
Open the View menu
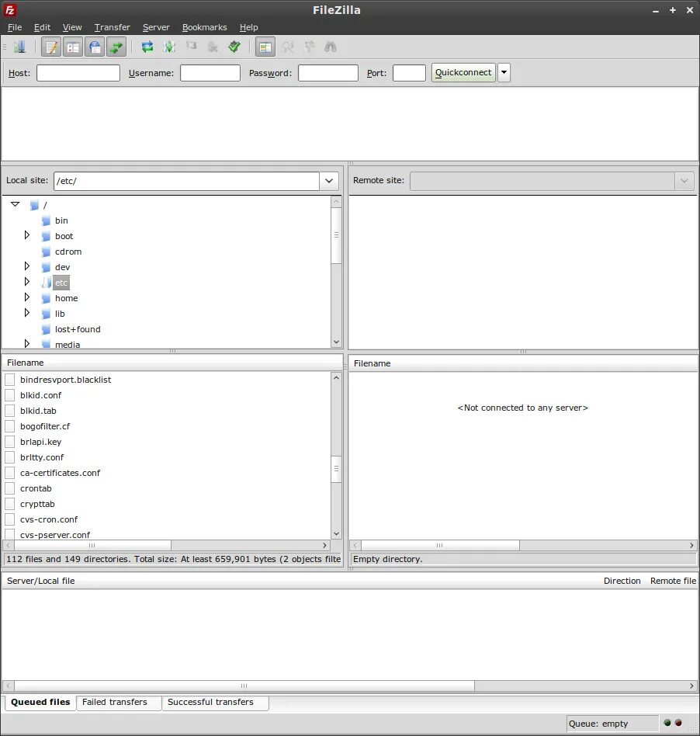click(x=72, y=27)
